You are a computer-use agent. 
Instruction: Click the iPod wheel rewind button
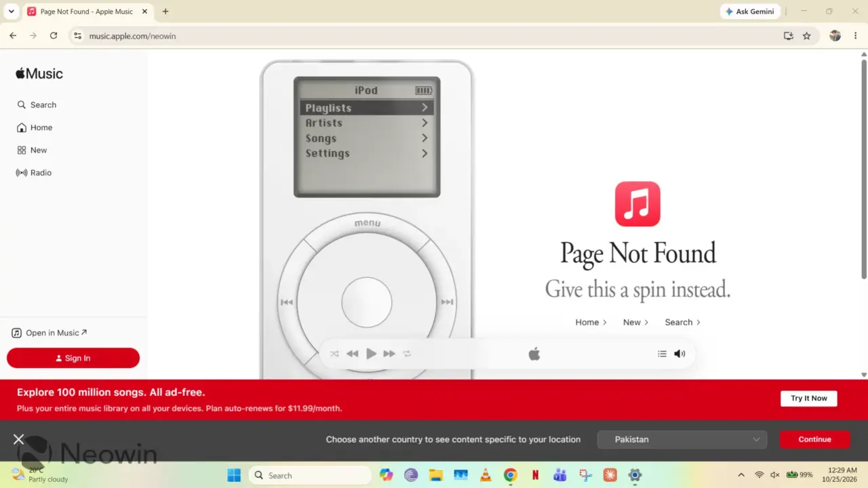click(x=287, y=302)
